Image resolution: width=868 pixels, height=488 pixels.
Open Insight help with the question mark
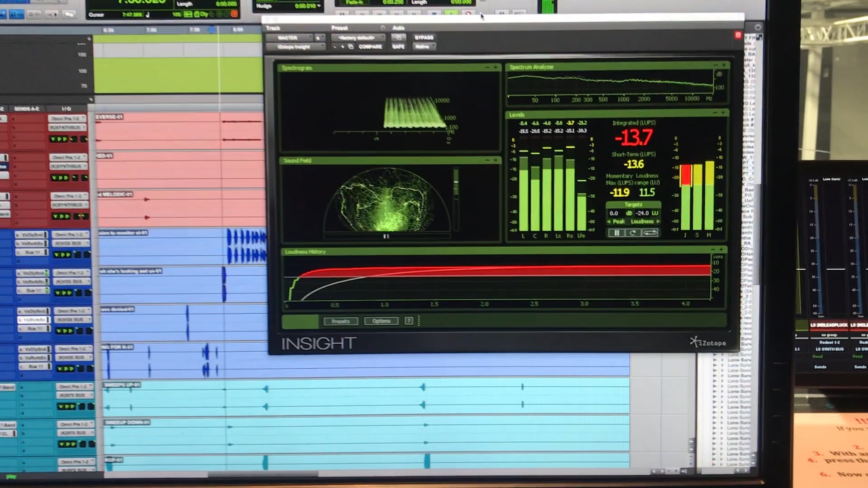point(409,321)
